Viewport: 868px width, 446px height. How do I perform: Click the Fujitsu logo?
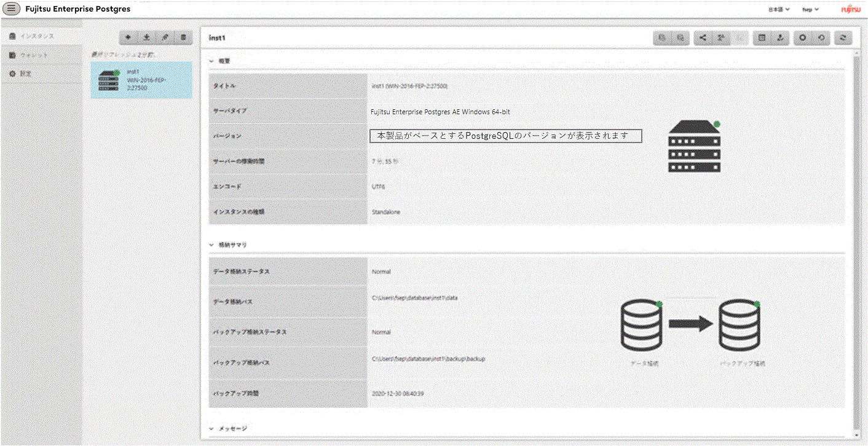[851, 9]
